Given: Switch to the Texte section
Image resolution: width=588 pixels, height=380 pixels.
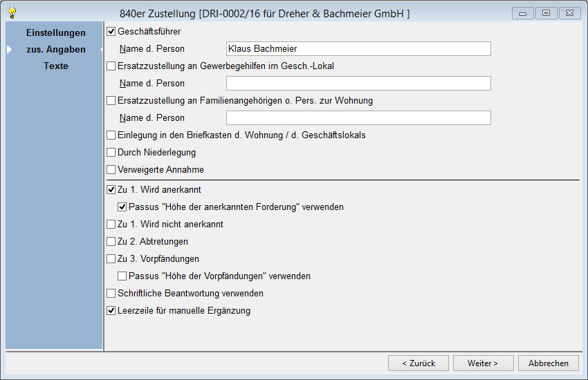Looking at the screenshot, I should (x=55, y=66).
